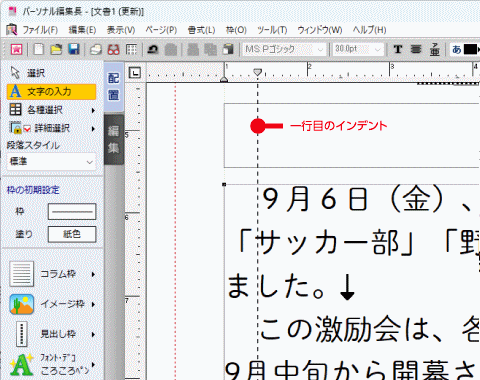Expand the 見出し枠 submenu arrow
480x380 pixels.
pyautogui.click(x=93, y=334)
